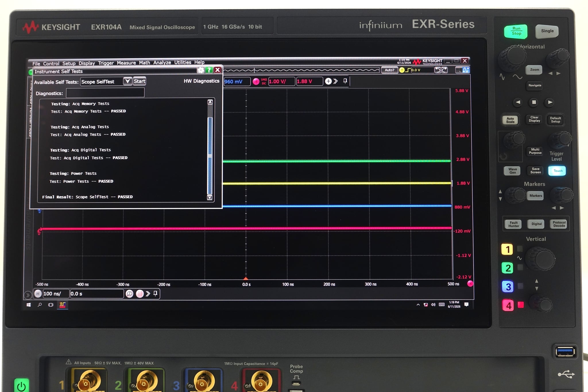Click the horizontal zoom magnifier icon
This screenshot has height=392, width=588.
point(129,294)
